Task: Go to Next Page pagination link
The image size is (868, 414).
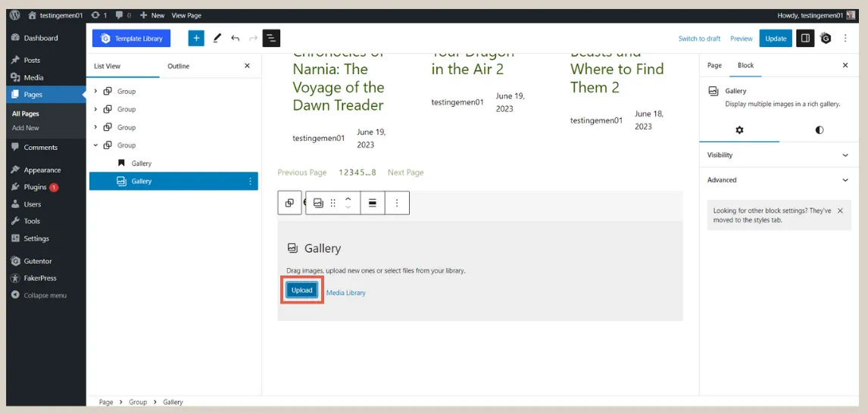Action: coord(406,173)
